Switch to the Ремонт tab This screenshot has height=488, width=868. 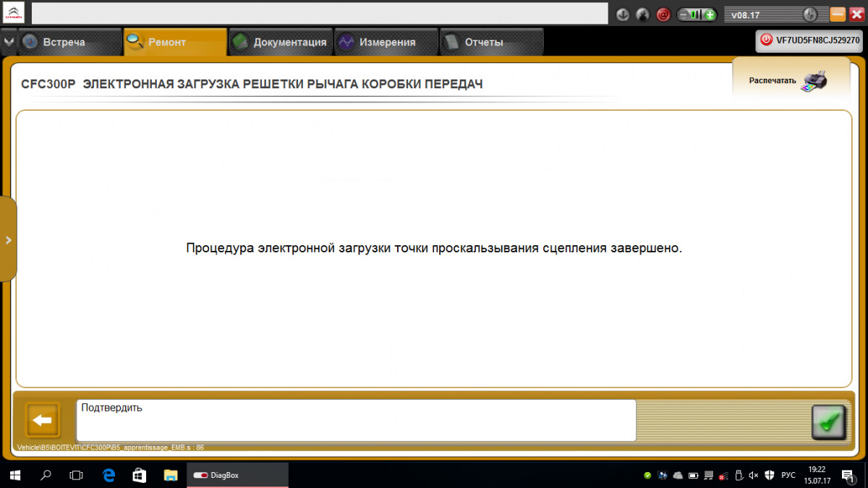pos(175,42)
